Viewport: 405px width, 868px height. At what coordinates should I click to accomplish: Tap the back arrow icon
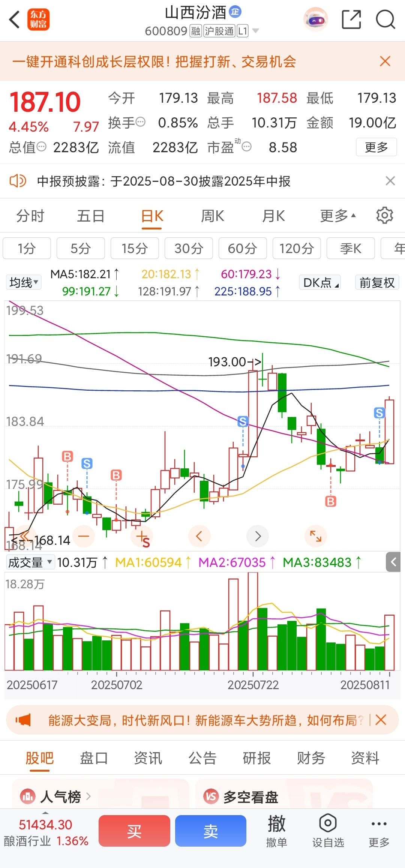[14, 19]
